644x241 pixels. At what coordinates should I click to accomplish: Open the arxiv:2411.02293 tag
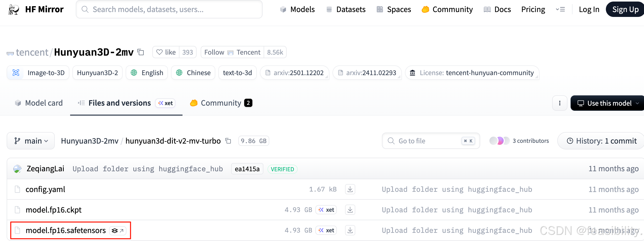pos(367,73)
